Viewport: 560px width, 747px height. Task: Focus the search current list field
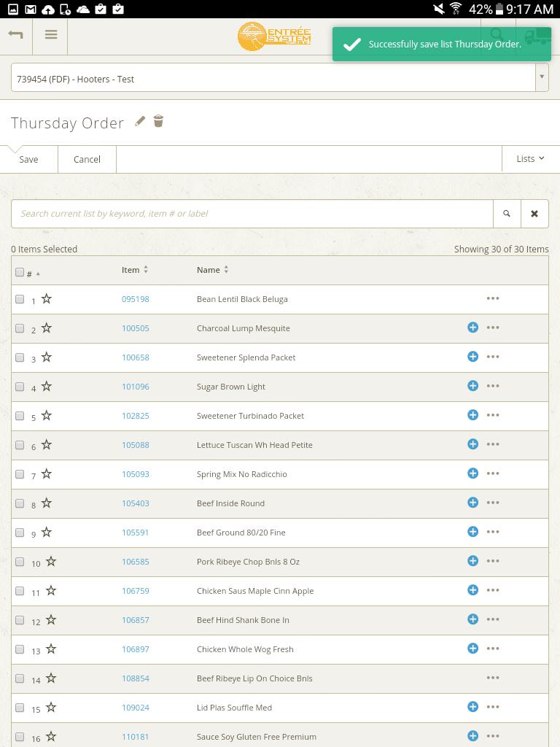[x=252, y=214]
